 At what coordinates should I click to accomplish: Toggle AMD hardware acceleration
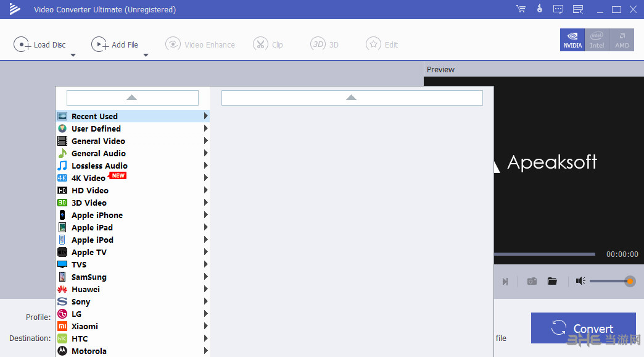point(622,40)
